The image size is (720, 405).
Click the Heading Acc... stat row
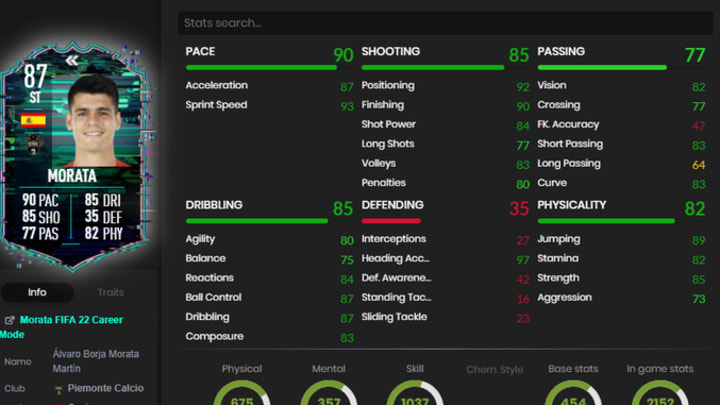tap(445, 259)
